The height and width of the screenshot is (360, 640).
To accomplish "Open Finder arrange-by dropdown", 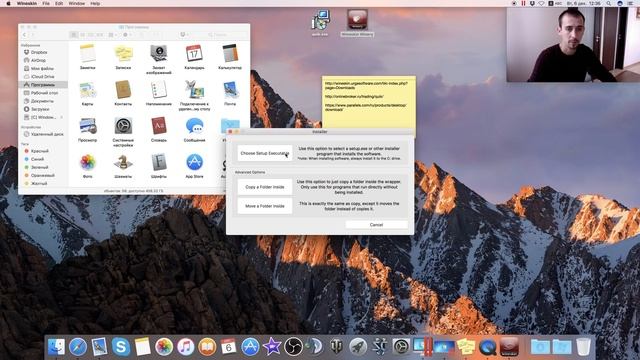I will (x=112, y=35).
